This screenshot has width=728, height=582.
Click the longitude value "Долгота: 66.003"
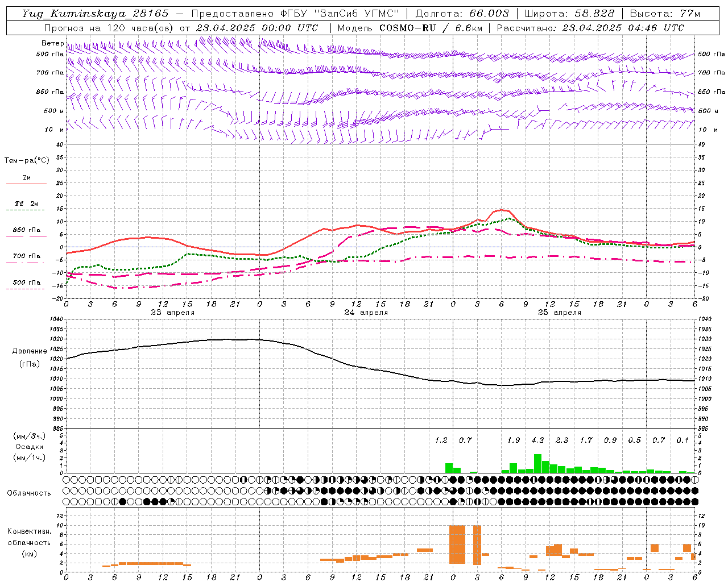[462, 14]
